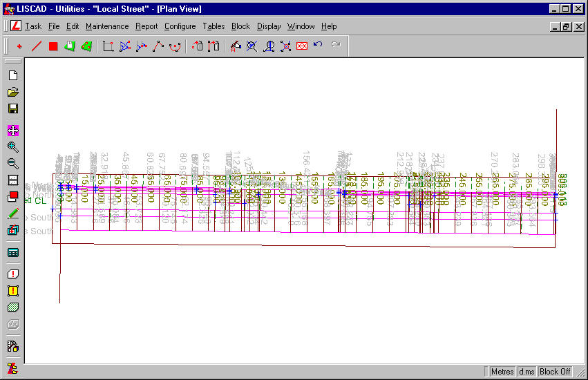Toggle the Block Off status indicator
The image size is (588, 380).
555,372
